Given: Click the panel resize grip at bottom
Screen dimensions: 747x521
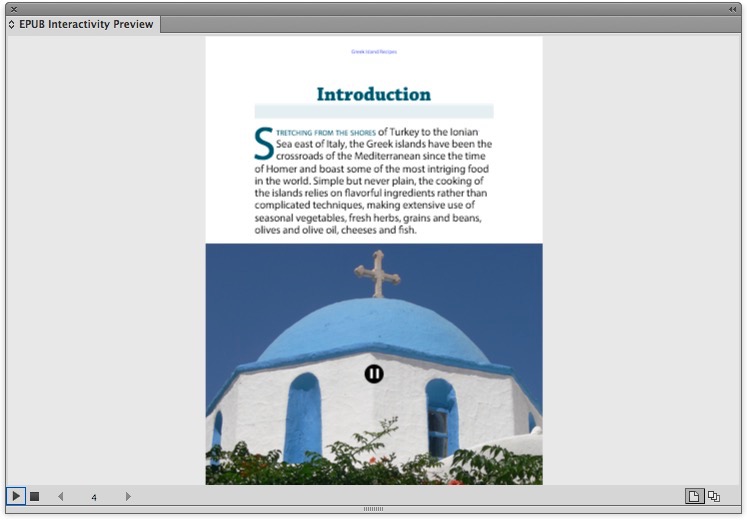Looking at the screenshot, I should tap(373, 509).
